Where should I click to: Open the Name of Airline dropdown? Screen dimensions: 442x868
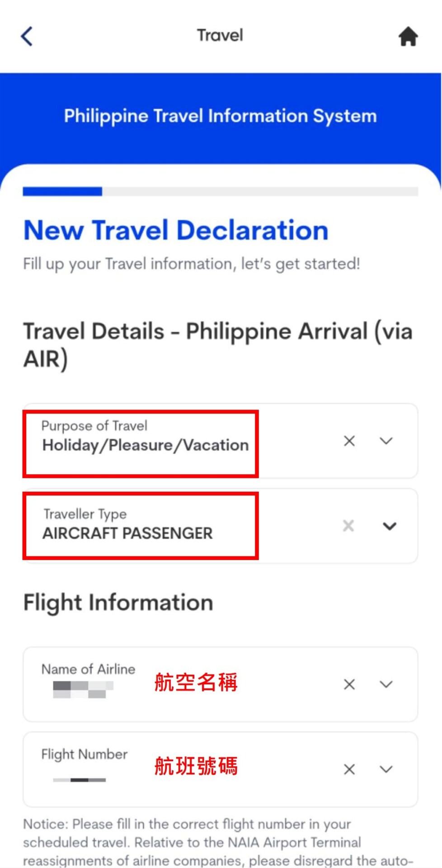click(386, 684)
